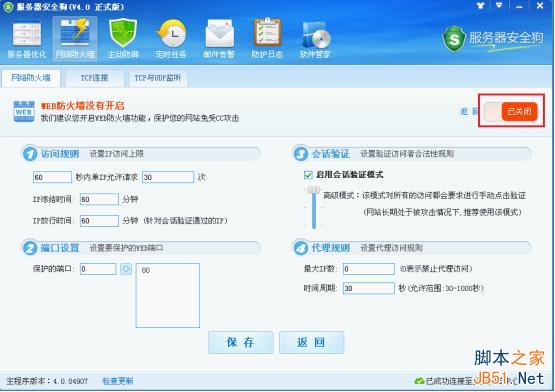Image resolution: width=555 pixels, height=392 pixels.
Task: Open the 软件管家 software manager icon
Action: coord(315,39)
